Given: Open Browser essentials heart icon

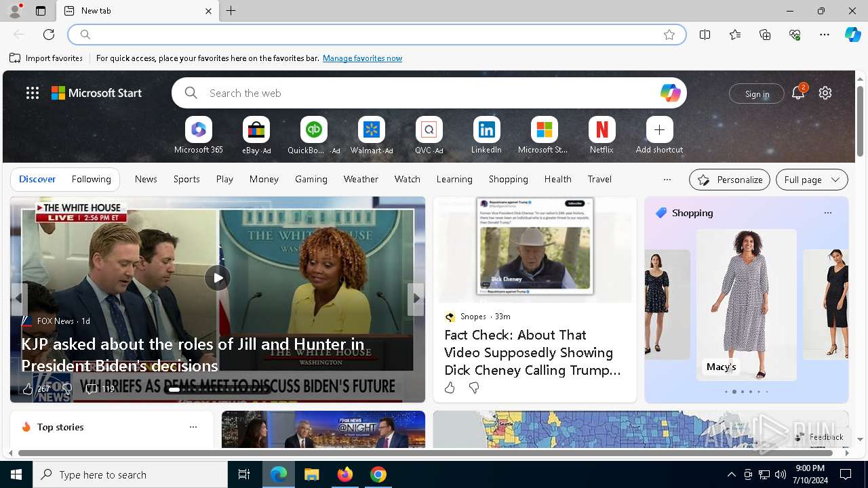Looking at the screenshot, I should [795, 35].
